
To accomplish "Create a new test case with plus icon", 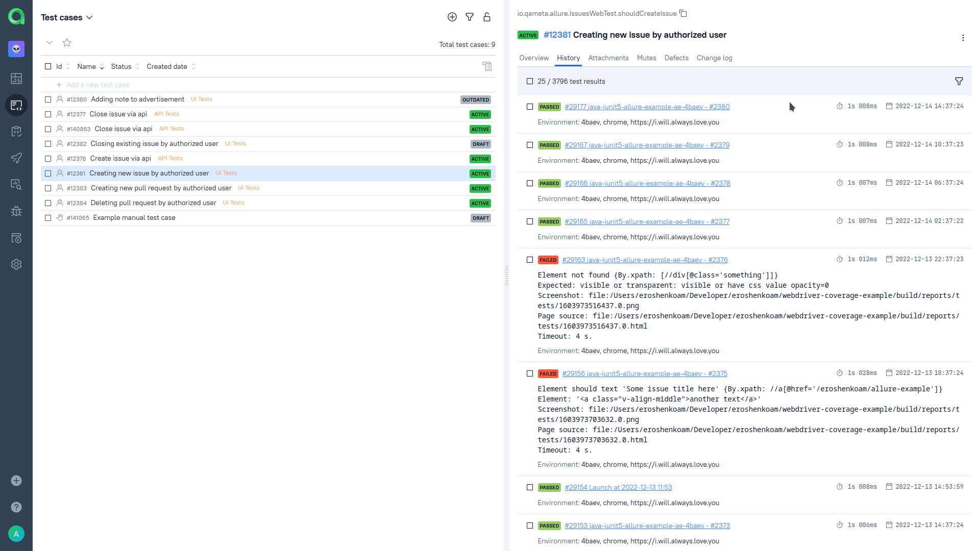I will tap(452, 17).
